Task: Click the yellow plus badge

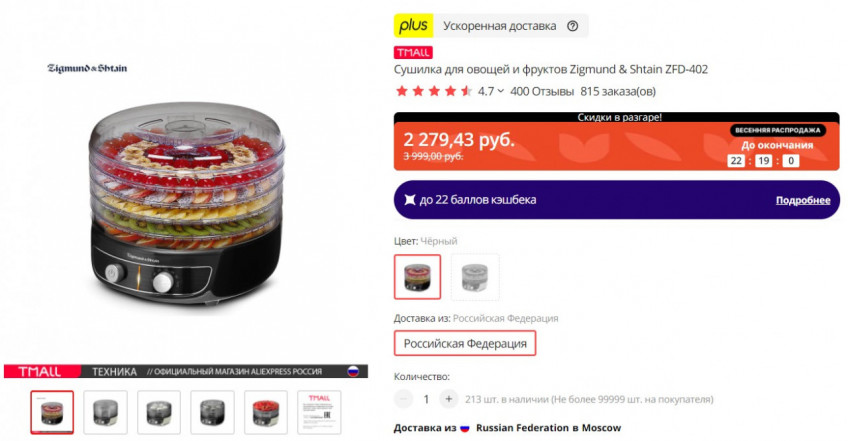Action: (x=413, y=25)
